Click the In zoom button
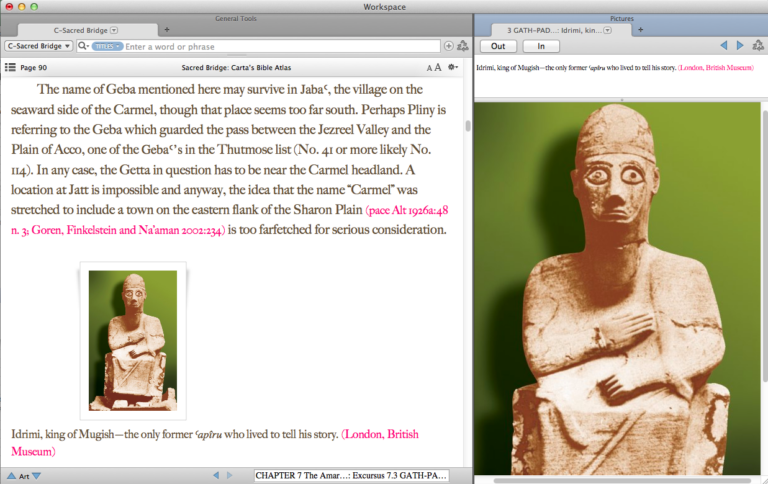This screenshot has height=484, width=768. click(541, 46)
